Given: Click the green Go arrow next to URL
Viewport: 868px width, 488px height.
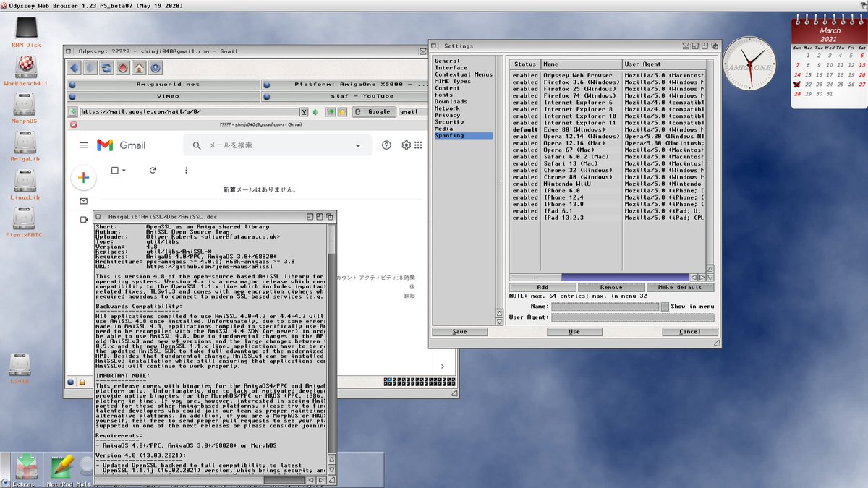Looking at the screenshot, I should [x=315, y=112].
